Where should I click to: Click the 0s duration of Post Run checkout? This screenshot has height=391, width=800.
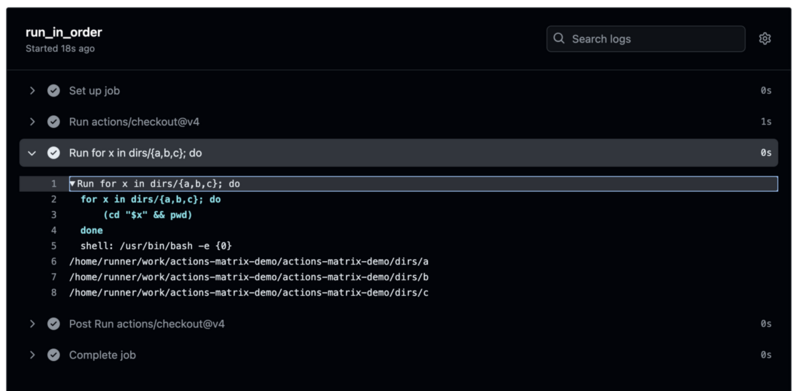point(766,324)
